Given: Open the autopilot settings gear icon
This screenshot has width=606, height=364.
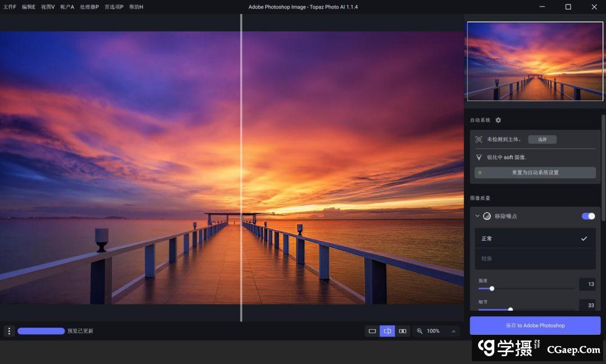Looking at the screenshot, I should (498, 120).
